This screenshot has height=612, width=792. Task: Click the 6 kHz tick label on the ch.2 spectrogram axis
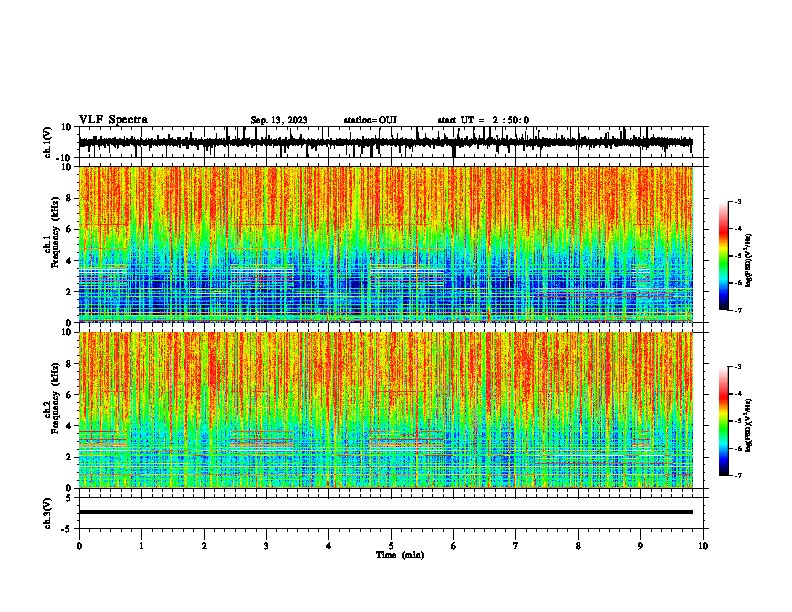[69, 395]
